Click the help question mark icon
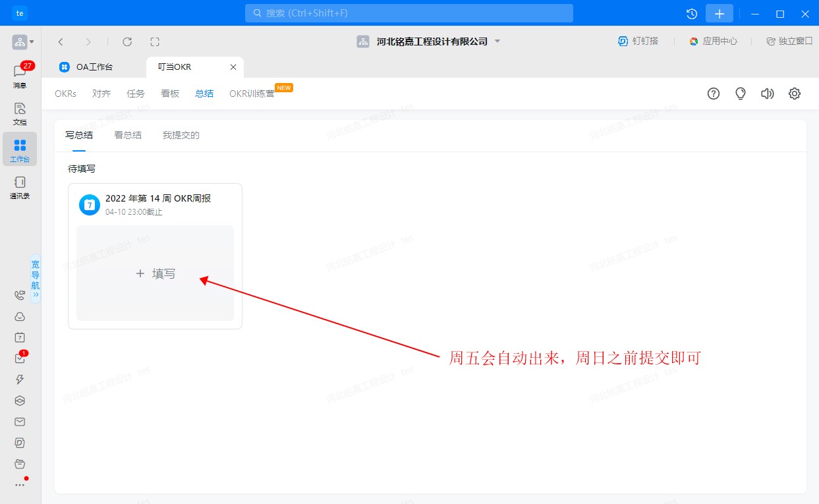This screenshot has height=504, width=819. pyautogui.click(x=714, y=94)
